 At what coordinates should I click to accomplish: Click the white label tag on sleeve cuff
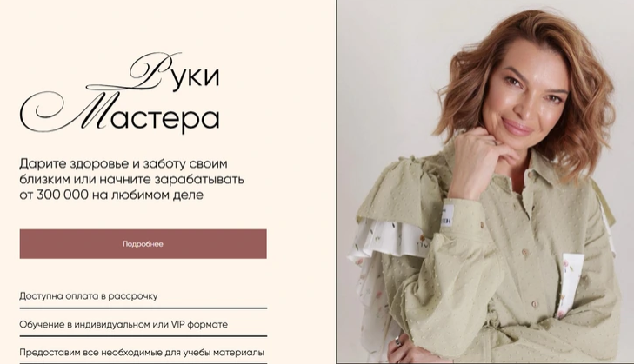click(x=450, y=217)
